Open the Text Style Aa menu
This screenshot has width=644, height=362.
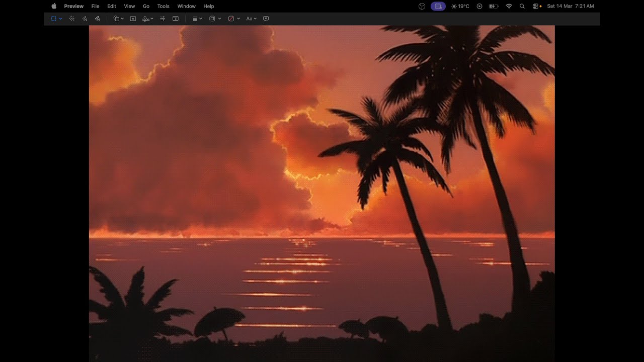click(x=249, y=19)
